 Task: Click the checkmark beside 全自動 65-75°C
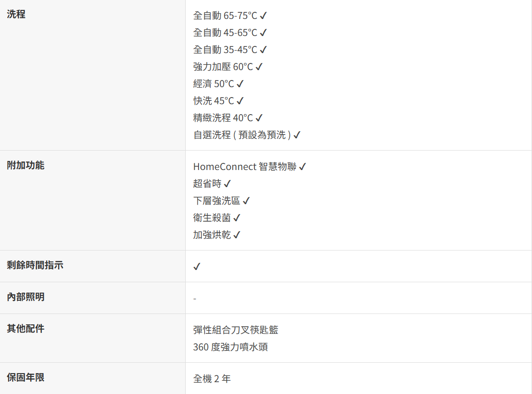point(263,16)
